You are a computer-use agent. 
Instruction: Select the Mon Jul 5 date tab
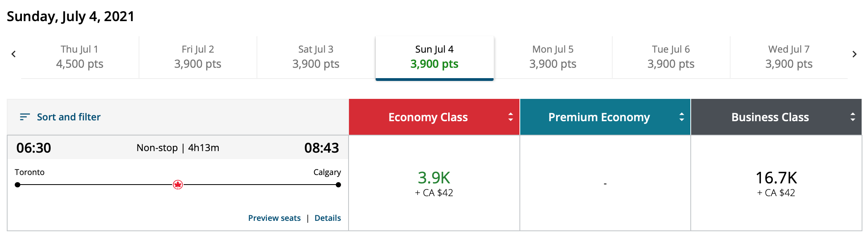553,57
